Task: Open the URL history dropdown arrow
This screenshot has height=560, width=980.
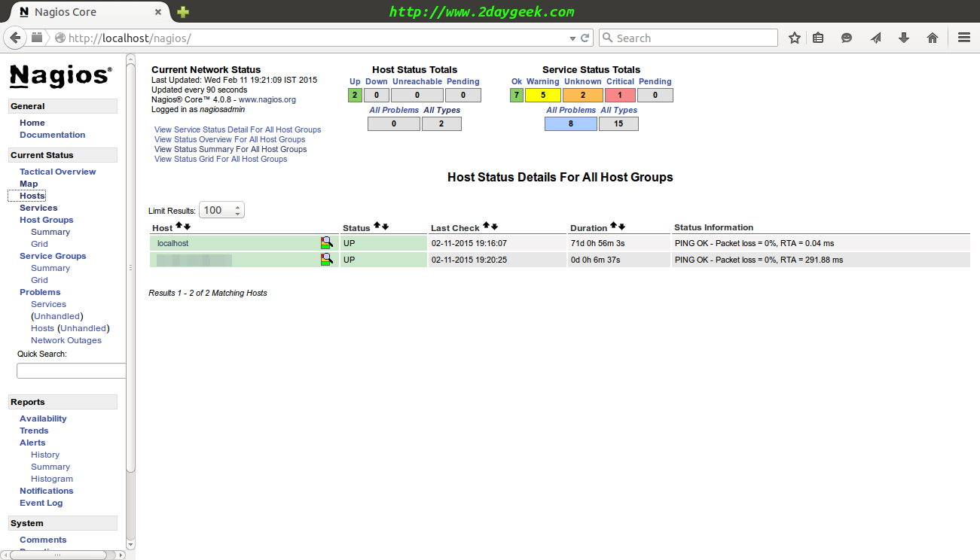Action: click(x=572, y=38)
